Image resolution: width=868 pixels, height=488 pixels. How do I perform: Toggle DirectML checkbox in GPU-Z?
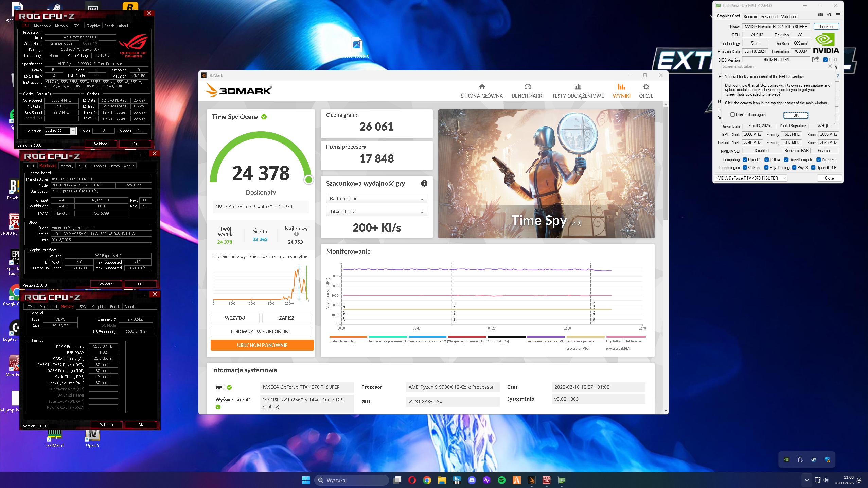(x=818, y=160)
